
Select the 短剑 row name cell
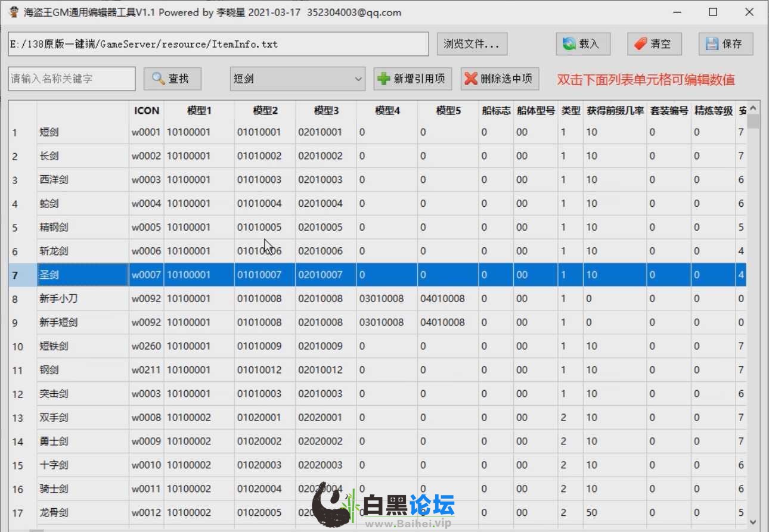tap(83, 132)
